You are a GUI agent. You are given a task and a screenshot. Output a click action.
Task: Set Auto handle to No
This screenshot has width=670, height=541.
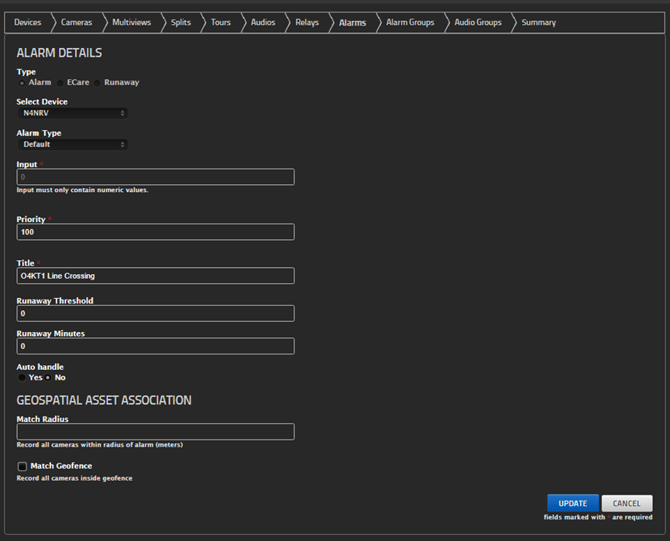49,378
